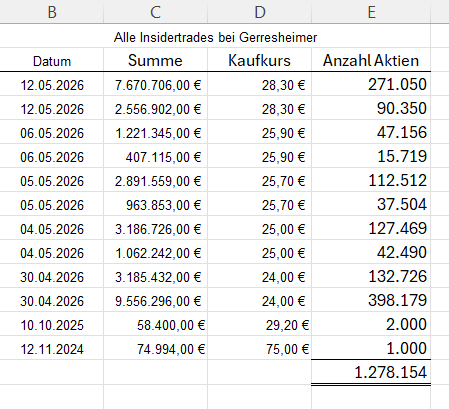Select cell with 15.719
Viewport: 449px width, 409px height.
point(371,156)
